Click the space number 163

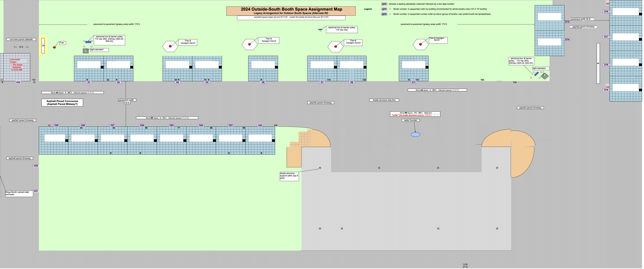tap(482, 80)
